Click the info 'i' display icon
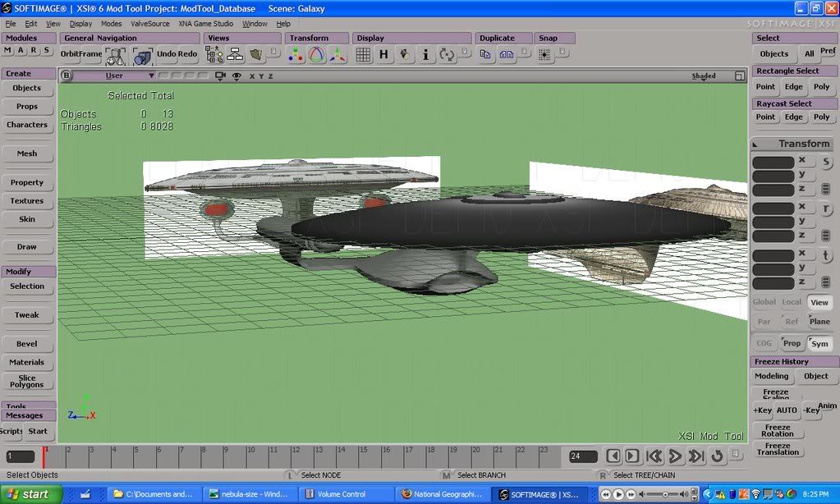 426,55
